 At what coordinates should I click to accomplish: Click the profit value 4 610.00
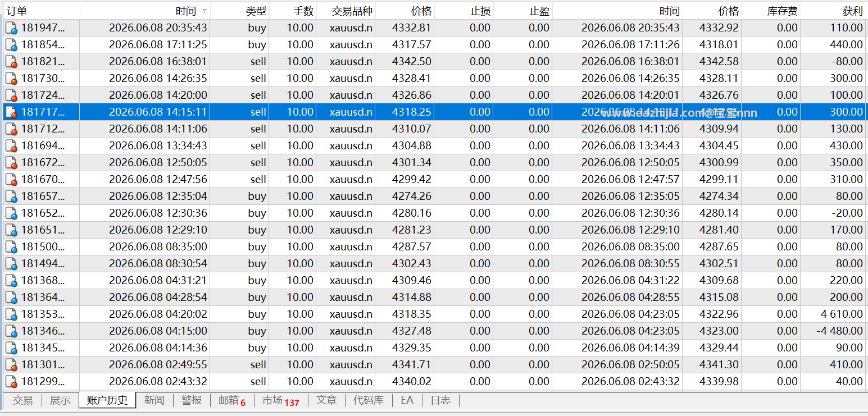(841, 314)
